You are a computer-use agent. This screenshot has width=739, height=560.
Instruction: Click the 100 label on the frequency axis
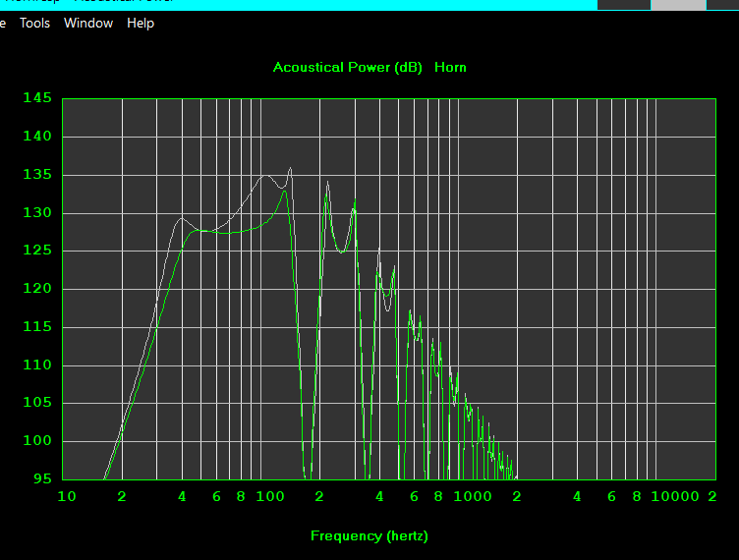[270, 496]
